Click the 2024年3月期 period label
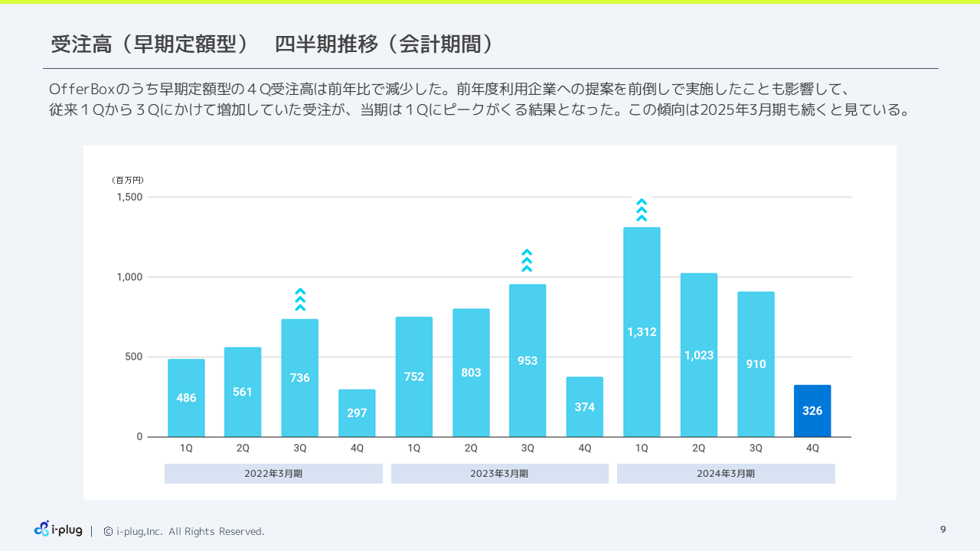Screen dimensions: 980x551 pos(726,474)
